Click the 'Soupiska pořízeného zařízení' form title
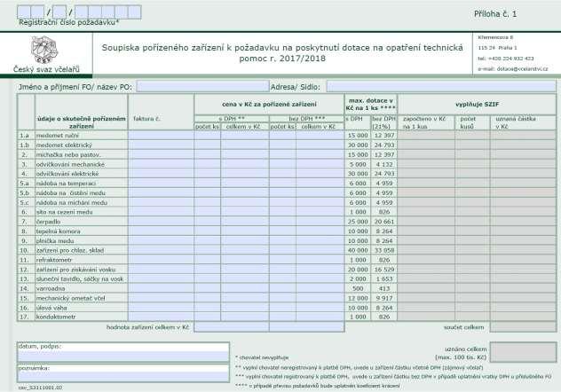Screen dimensions: 561x392 pyautogui.click(x=282, y=53)
